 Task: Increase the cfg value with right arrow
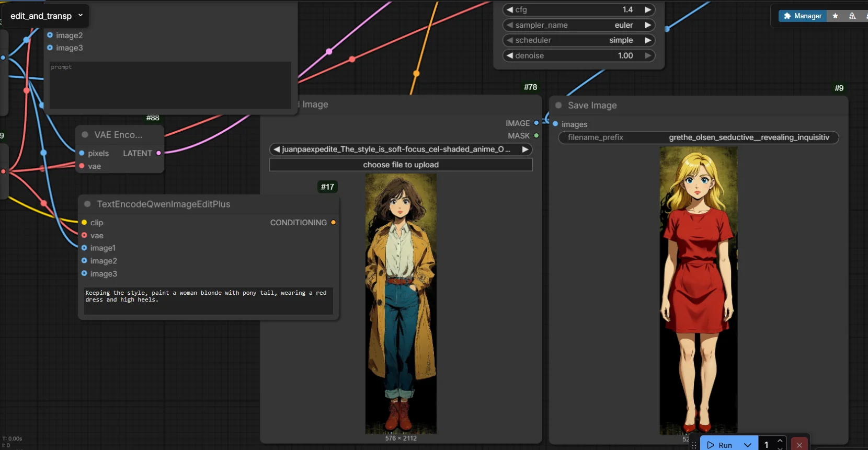pos(648,9)
